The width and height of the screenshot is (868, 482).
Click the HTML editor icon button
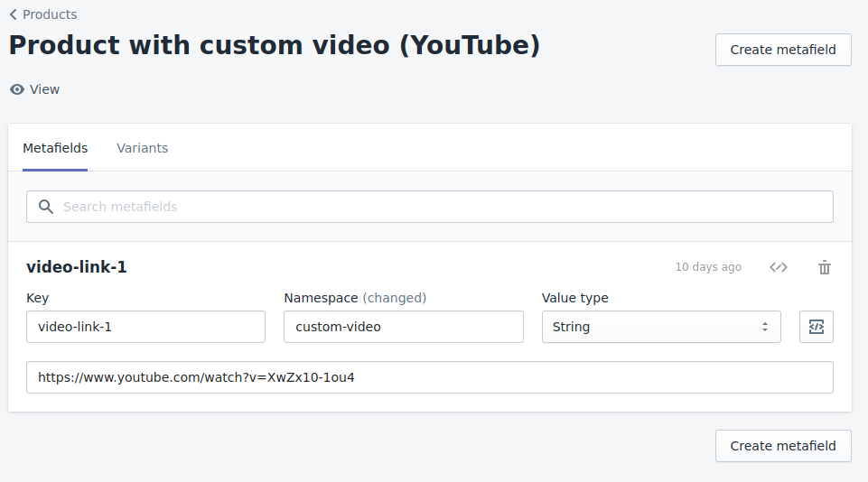[816, 327]
